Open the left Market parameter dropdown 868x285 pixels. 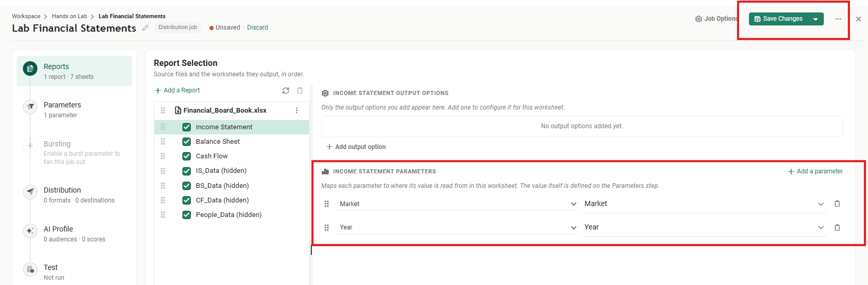[x=457, y=204]
